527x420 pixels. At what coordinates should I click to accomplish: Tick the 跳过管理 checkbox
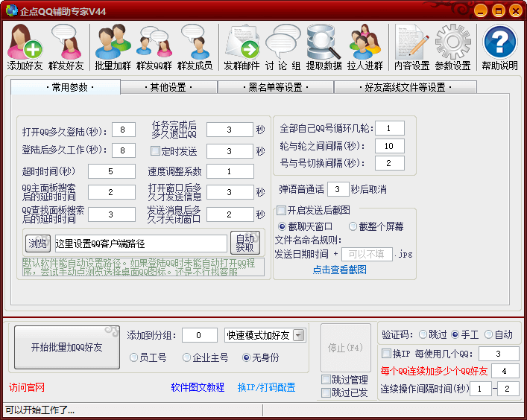pos(326,380)
